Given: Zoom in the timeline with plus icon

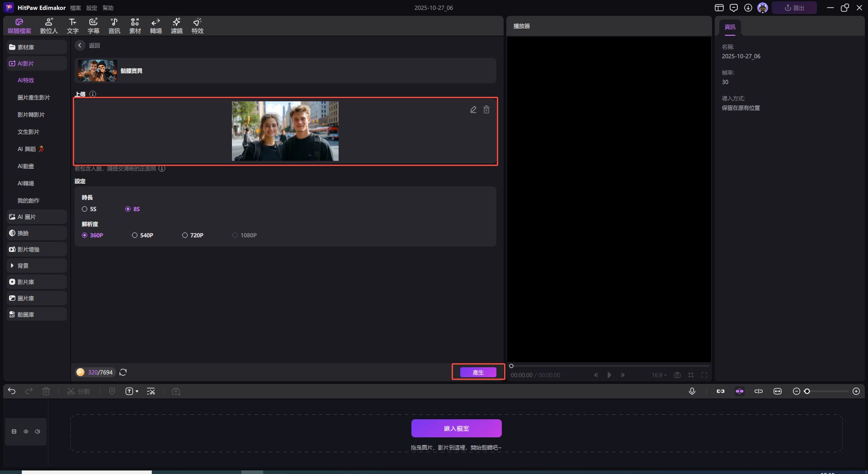Looking at the screenshot, I should 856,391.
